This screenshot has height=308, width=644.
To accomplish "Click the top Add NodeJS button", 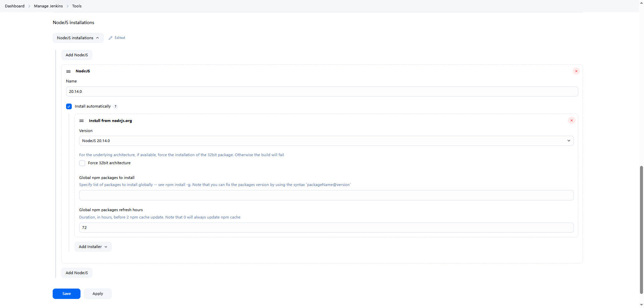I will coord(76,55).
